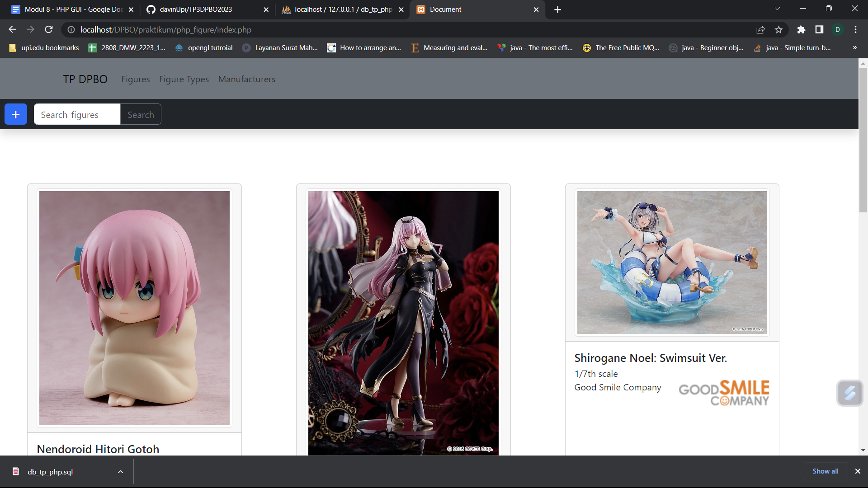Click the Nendoroid Hitori Gotoh image
868x488 pixels.
click(134, 308)
